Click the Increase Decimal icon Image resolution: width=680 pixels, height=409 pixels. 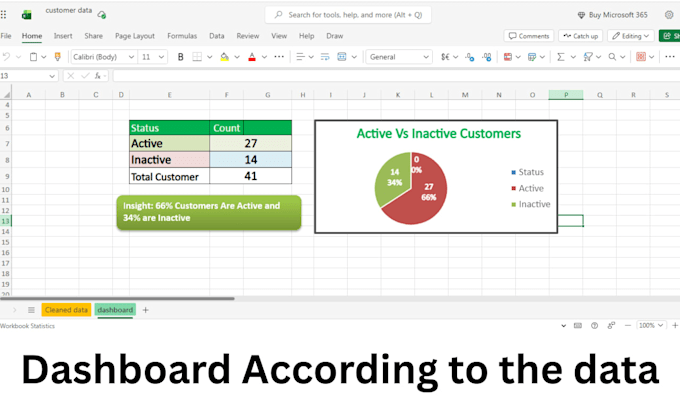point(470,57)
